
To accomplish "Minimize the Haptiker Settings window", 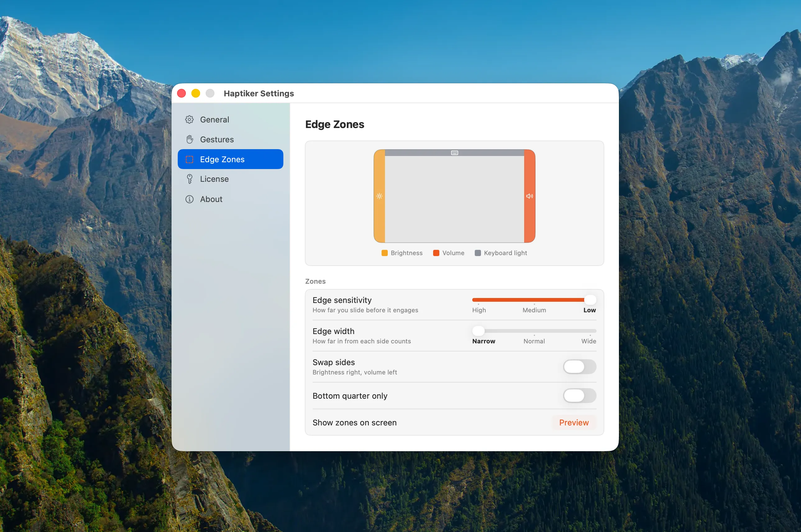I will [196, 93].
